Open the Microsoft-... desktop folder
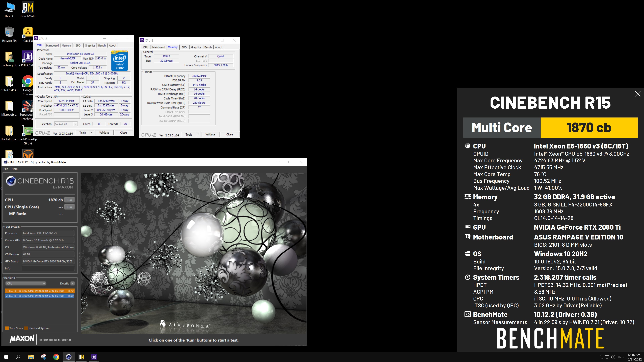The image size is (644, 362). click(9, 108)
